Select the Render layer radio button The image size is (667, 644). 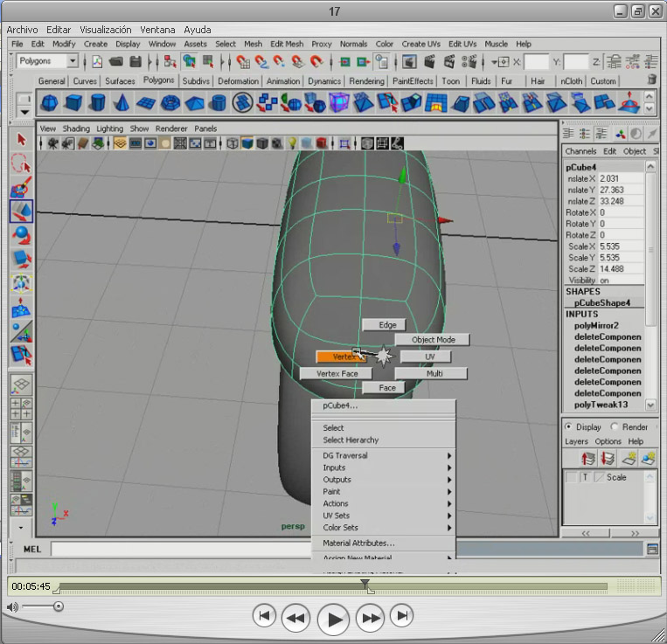coord(614,427)
